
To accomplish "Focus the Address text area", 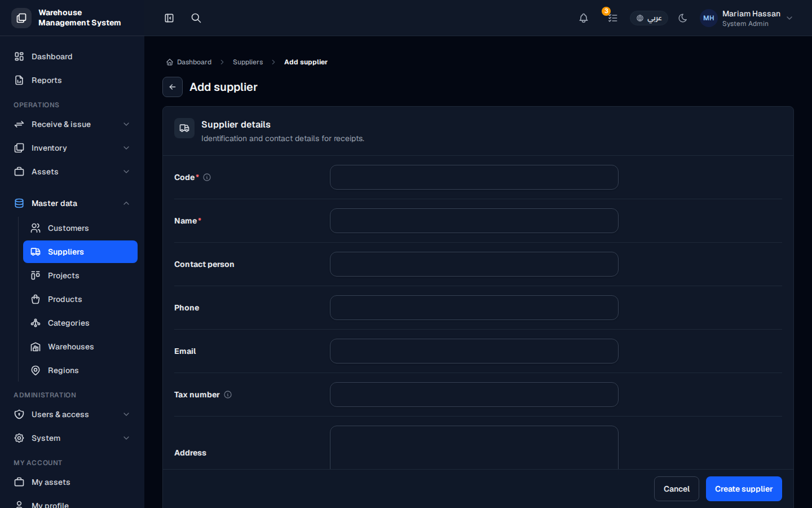I will 474,448.
